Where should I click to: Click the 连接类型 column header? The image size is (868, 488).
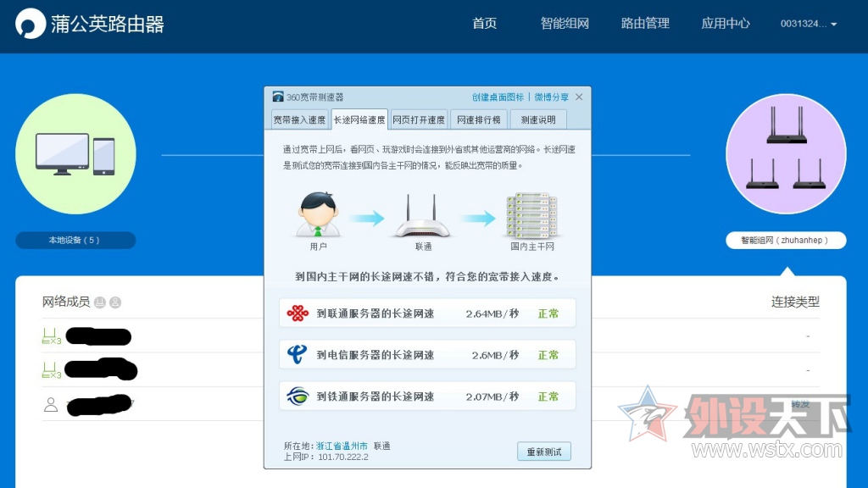click(x=795, y=302)
